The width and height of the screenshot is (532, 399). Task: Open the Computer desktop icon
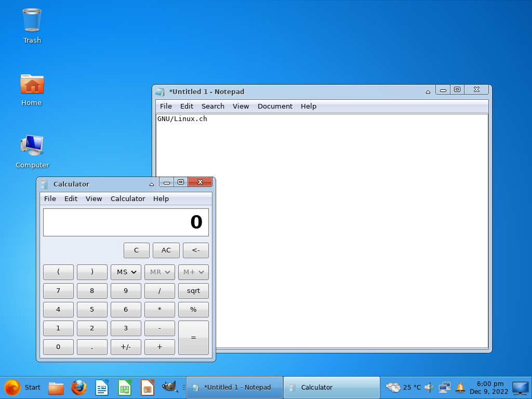click(32, 145)
